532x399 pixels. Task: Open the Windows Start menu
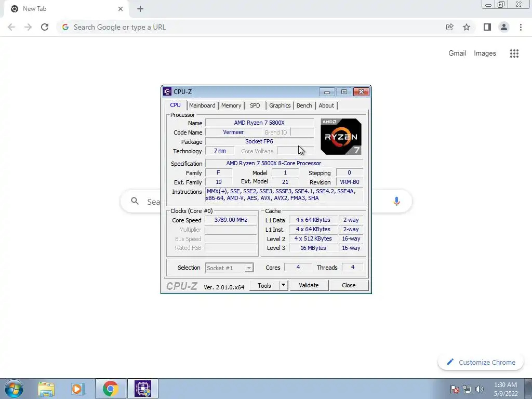click(14, 389)
